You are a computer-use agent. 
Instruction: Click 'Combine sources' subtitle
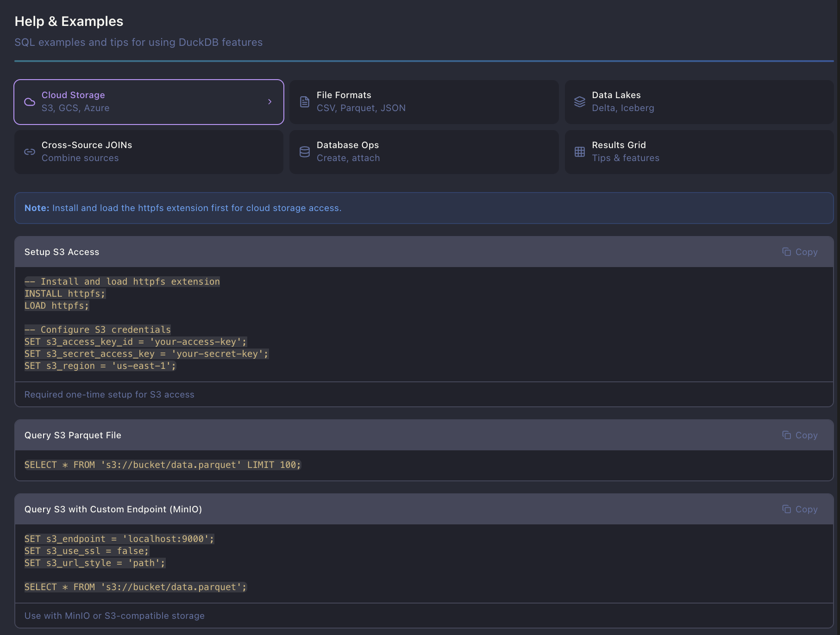tap(80, 158)
